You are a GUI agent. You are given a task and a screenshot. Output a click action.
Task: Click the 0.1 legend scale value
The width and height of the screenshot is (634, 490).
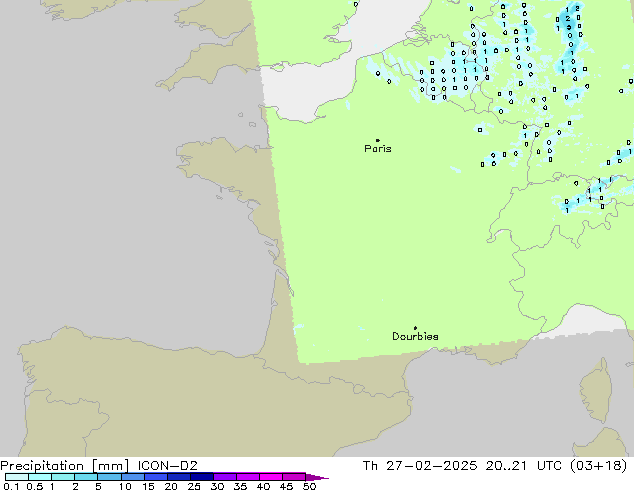click(x=11, y=486)
